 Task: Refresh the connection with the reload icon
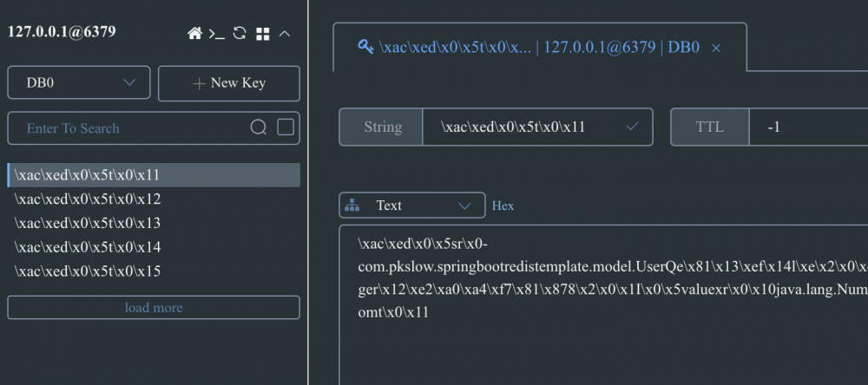[240, 34]
